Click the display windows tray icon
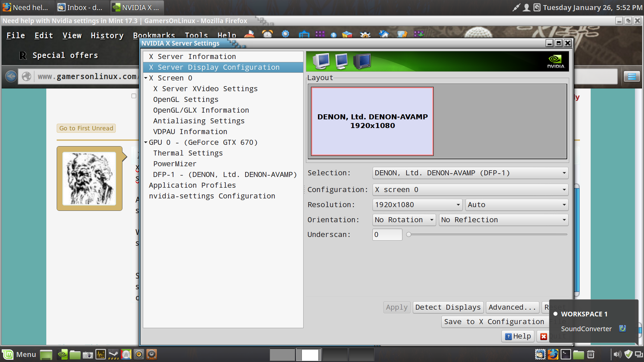This screenshot has height=362, width=644. (639, 354)
